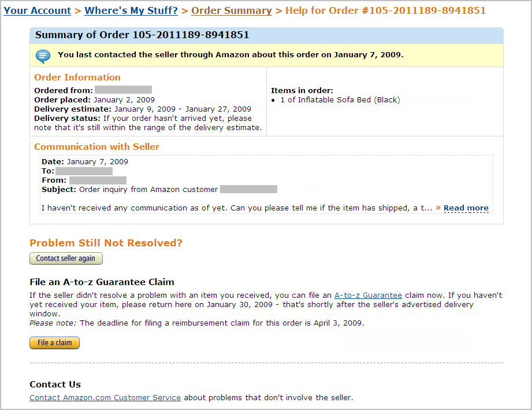Click the redacted From sender field

point(98,180)
